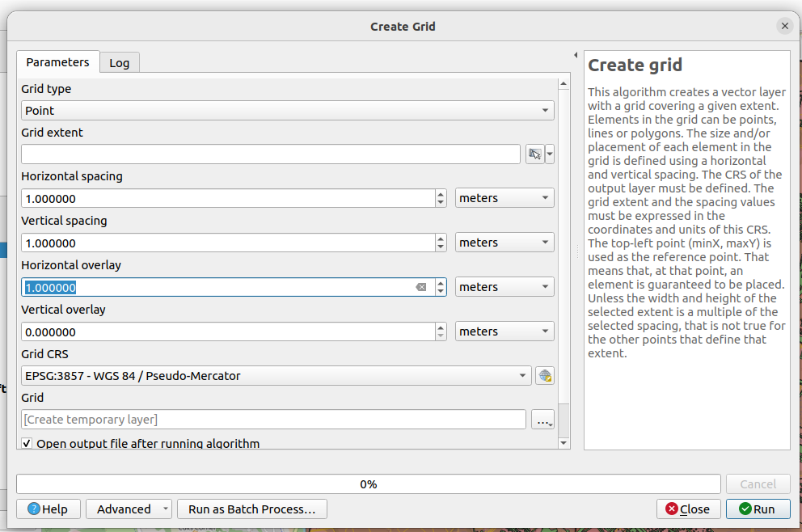
Task: Expand the Grid type dropdown
Action: pos(287,111)
